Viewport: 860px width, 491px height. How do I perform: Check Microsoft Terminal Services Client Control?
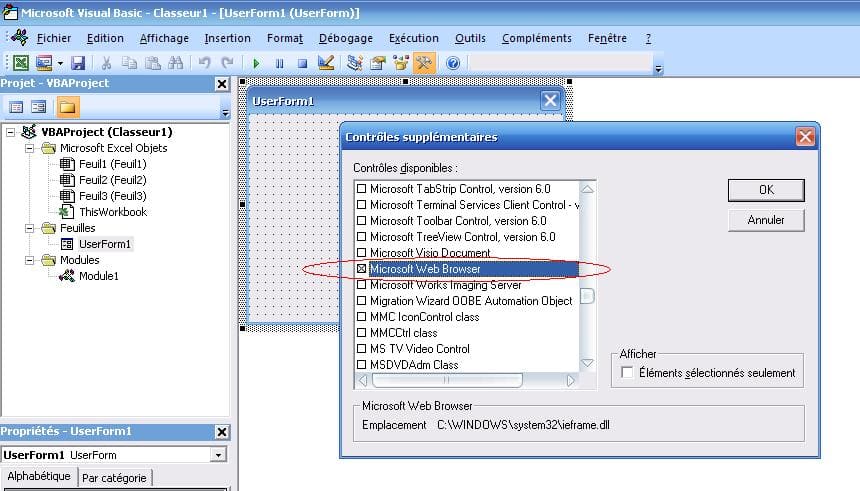tap(361, 205)
